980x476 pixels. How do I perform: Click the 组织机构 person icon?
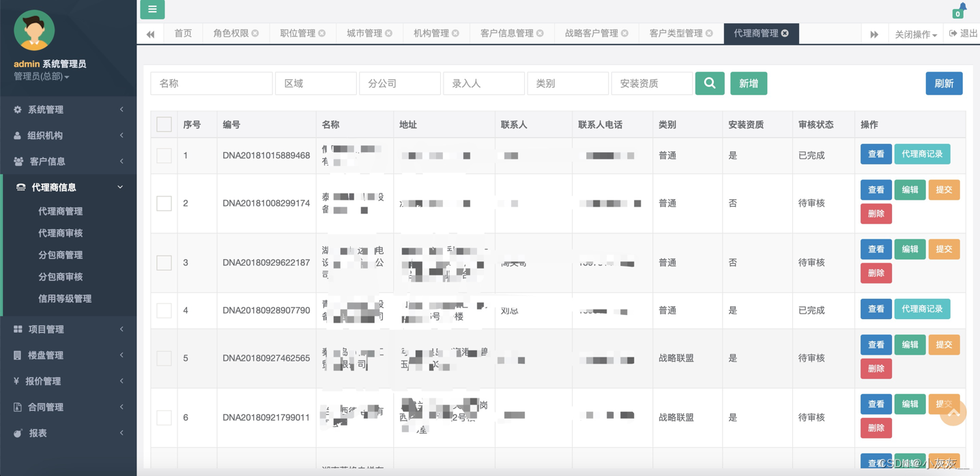coord(18,135)
